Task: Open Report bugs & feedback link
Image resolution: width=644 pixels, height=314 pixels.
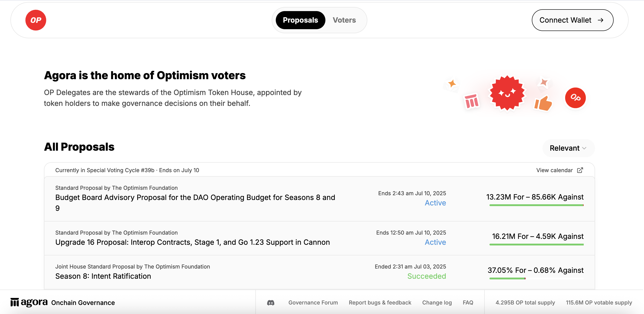Action: point(380,302)
